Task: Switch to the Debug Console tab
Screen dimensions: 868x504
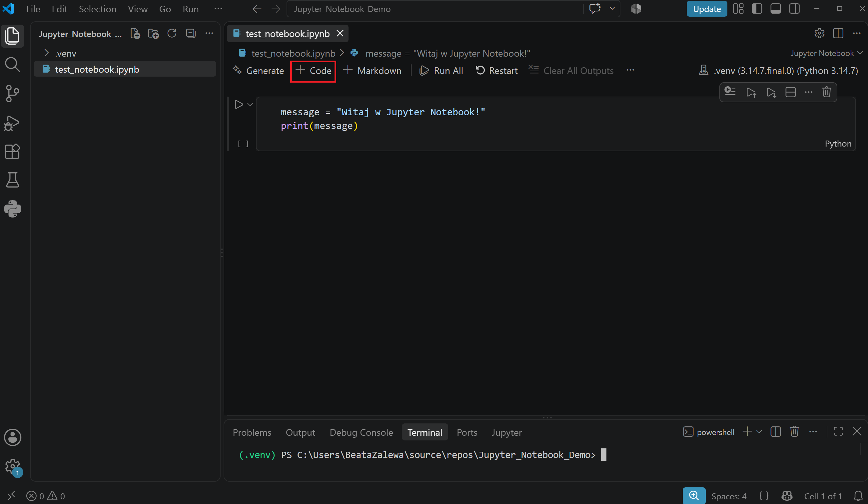Action: [x=361, y=432]
